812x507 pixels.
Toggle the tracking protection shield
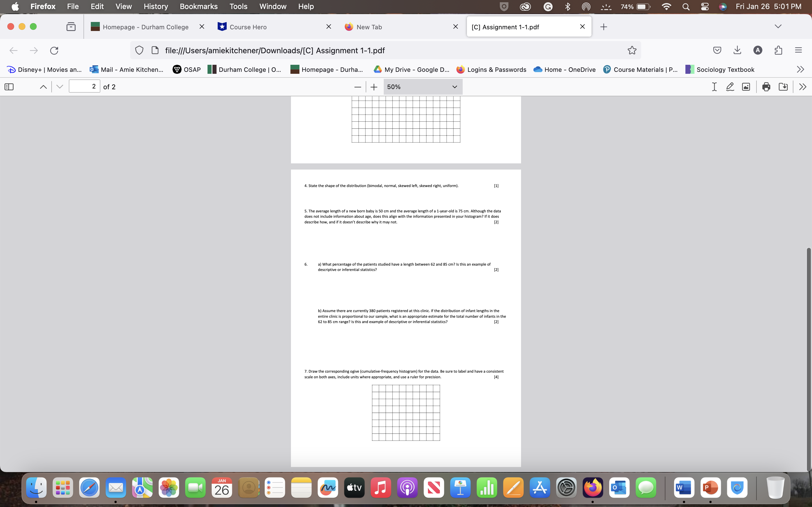(140, 50)
